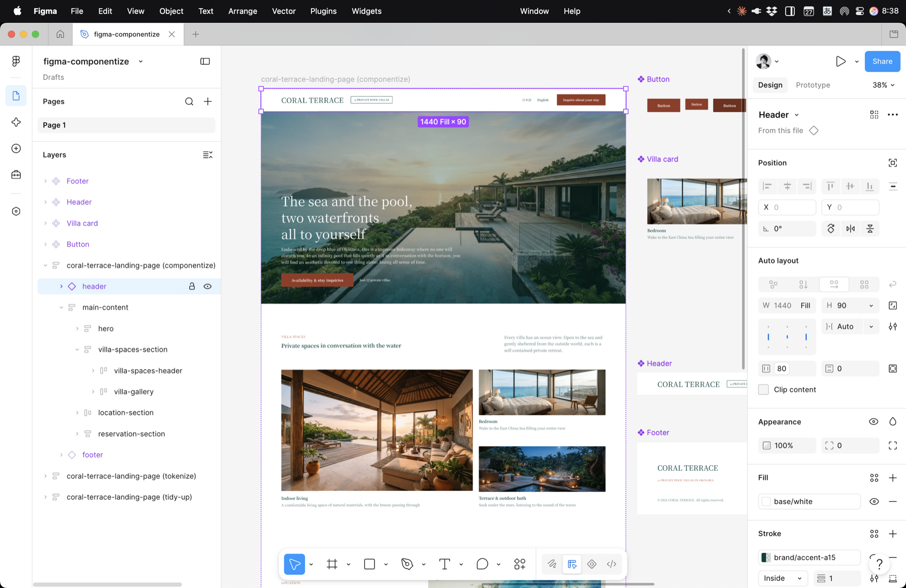
Task: Select the location-section layer
Action: click(126, 412)
